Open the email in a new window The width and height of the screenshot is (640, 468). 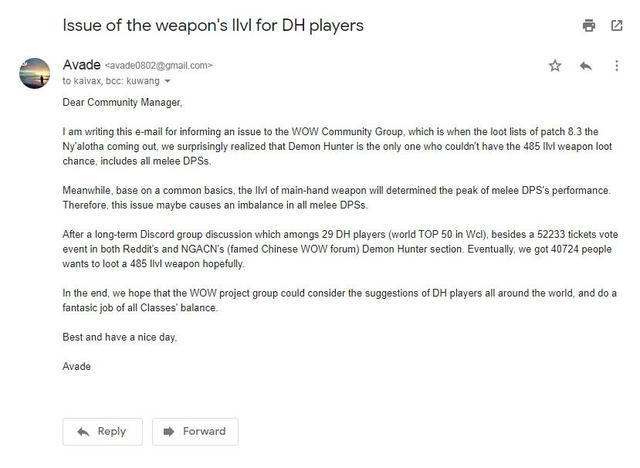617,24
